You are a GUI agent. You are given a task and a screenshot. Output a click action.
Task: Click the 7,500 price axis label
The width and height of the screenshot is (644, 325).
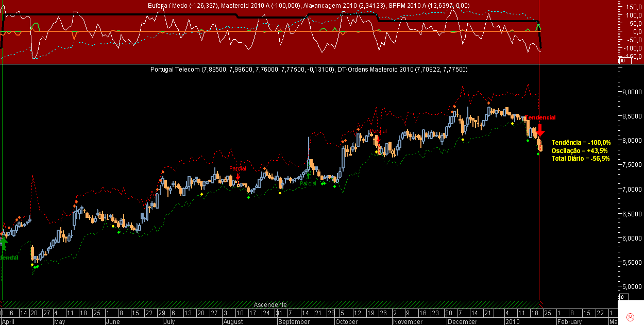tap(633, 165)
